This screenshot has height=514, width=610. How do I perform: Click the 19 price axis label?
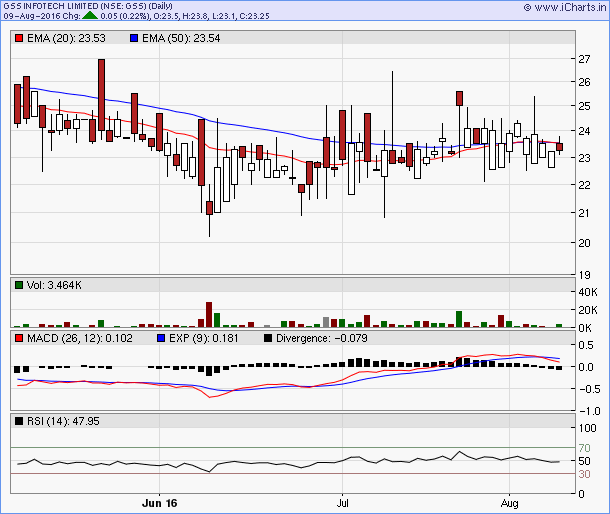coord(584,275)
